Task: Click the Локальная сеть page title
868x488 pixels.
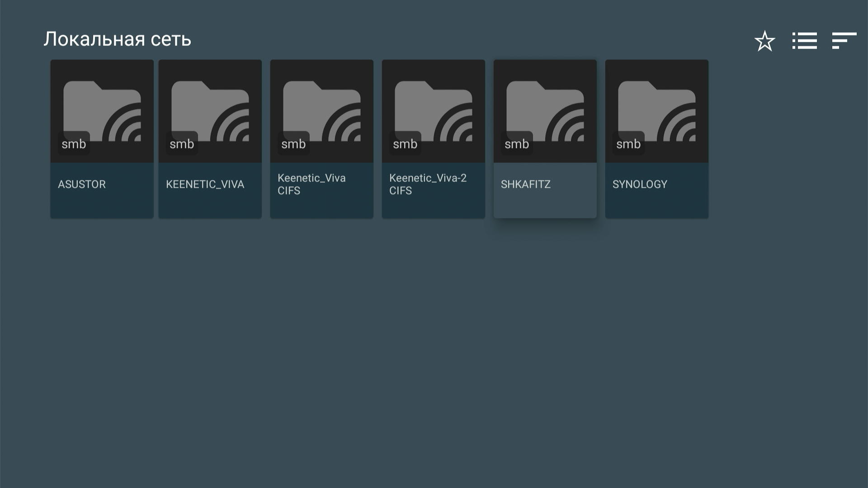Action: coord(118,39)
